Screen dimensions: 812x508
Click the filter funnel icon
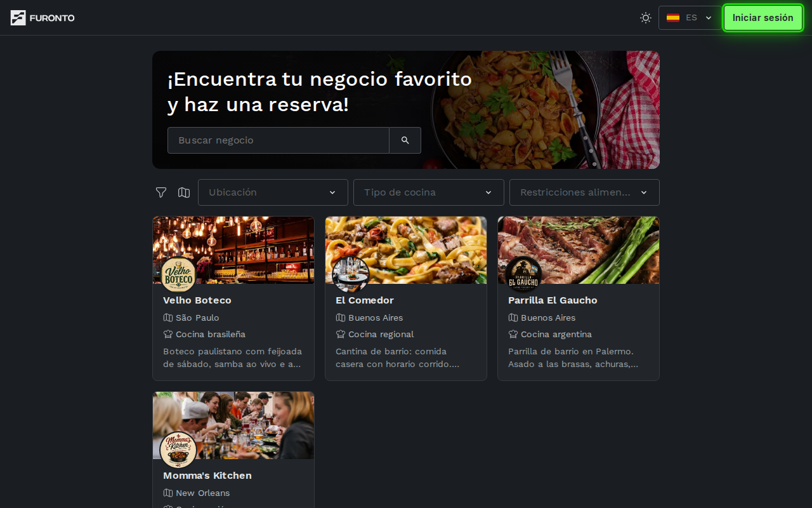(x=161, y=192)
